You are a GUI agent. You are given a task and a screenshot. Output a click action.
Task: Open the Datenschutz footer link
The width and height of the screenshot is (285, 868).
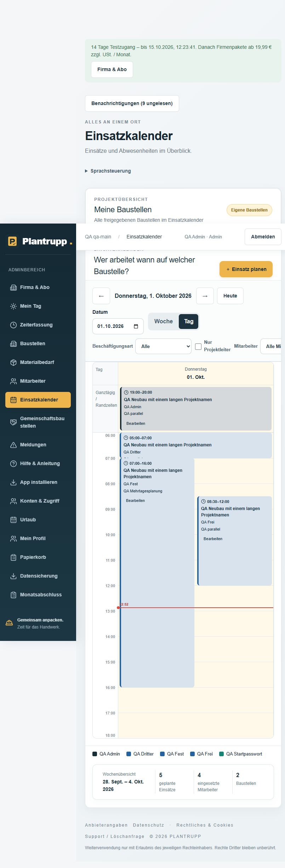click(x=148, y=825)
